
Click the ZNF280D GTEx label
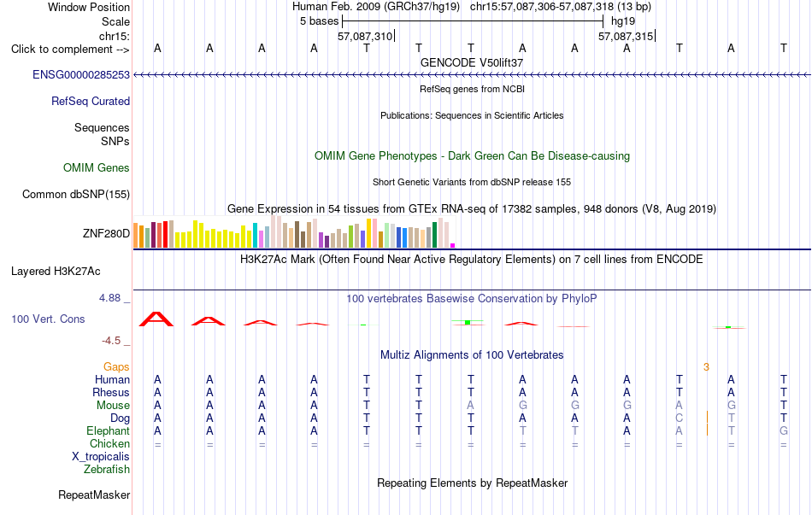click(106, 233)
